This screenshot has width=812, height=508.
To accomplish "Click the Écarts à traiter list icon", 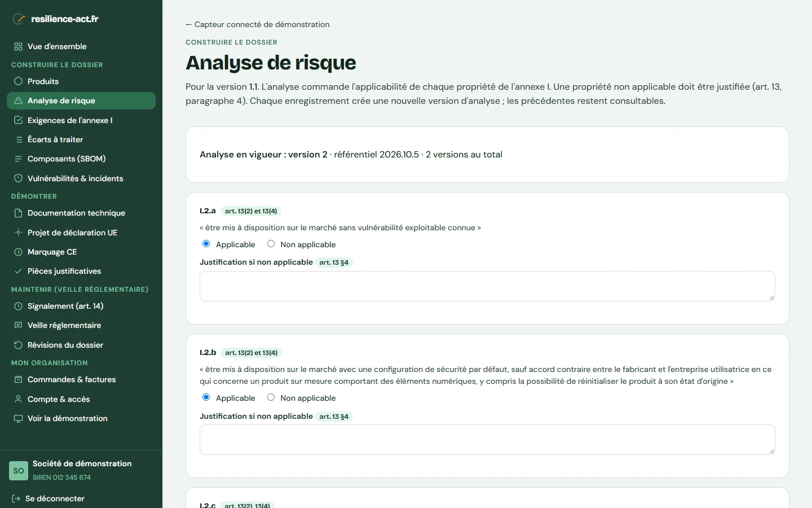I will click(x=19, y=139).
